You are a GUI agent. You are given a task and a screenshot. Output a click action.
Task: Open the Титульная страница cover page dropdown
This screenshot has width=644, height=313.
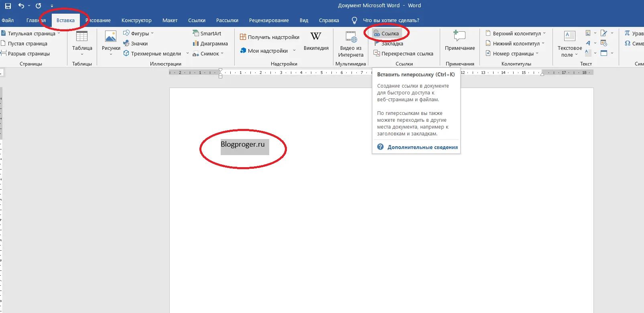[59, 33]
